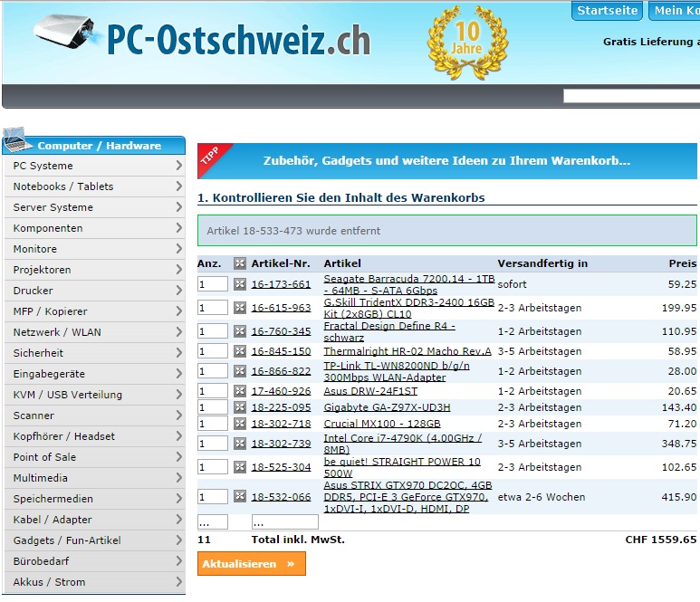Image resolution: width=700 pixels, height=602 pixels.
Task: Remove article 18-532-066 with its X icon
Action: click(x=240, y=496)
